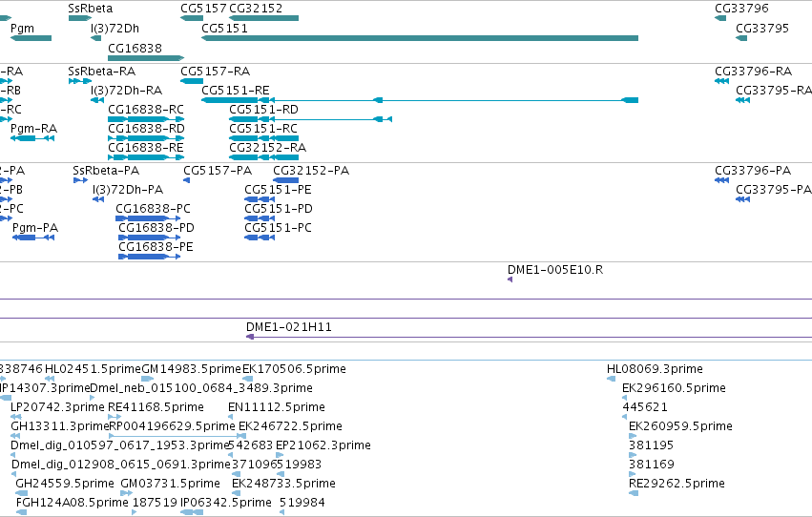Viewport: 812px width, 517px height.
Task: Select the EK246722.5prime EST label
Action: pos(290,427)
